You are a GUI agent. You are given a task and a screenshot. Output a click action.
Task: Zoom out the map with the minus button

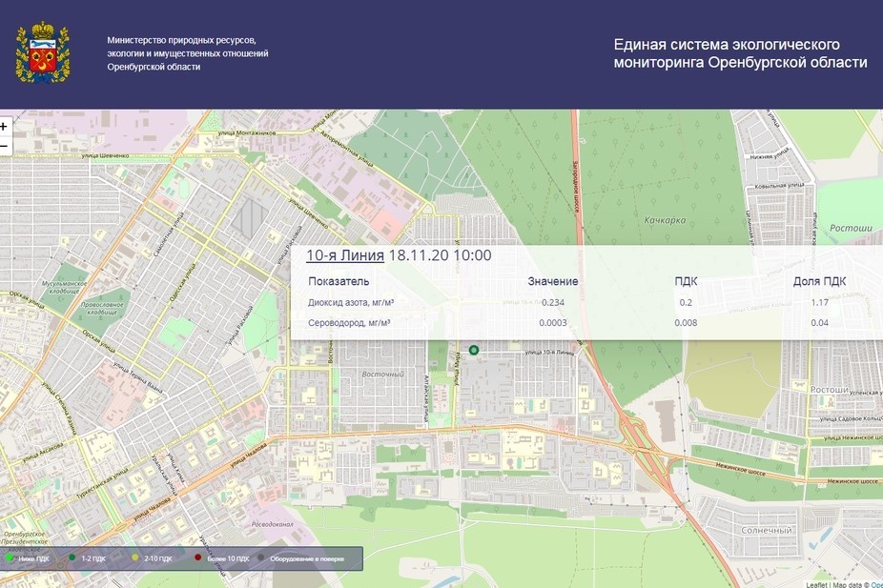tap(5, 147)
